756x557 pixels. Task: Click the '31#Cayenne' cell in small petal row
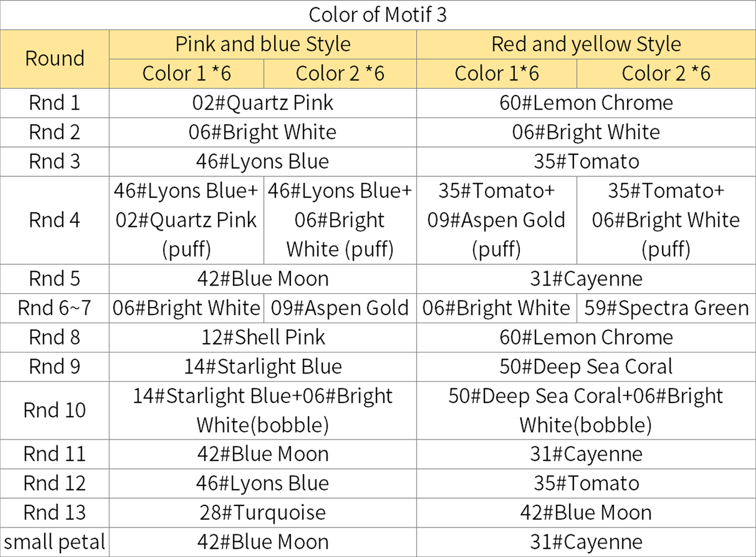[586, 542]
